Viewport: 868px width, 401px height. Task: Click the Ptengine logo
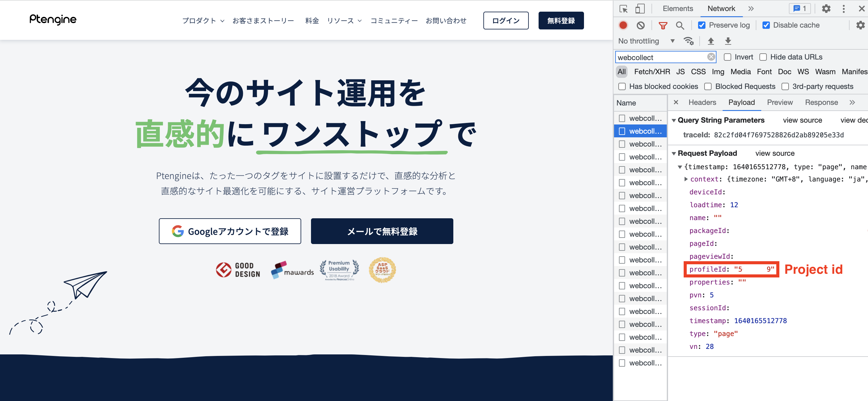pos(53,20)
